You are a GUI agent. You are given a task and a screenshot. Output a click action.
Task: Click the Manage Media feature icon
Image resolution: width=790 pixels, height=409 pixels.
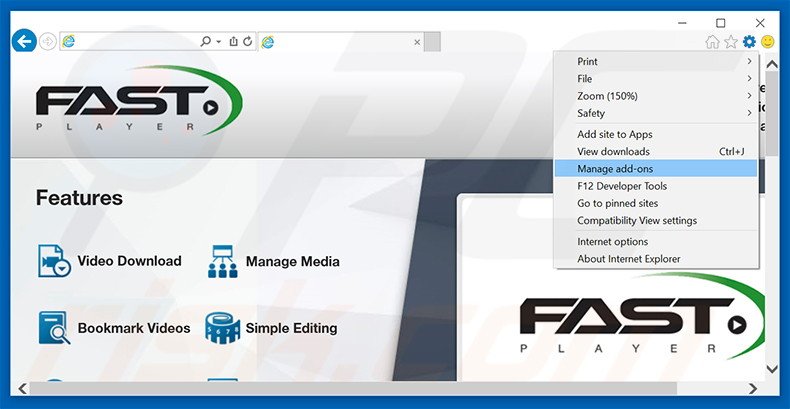click(222, 261)
